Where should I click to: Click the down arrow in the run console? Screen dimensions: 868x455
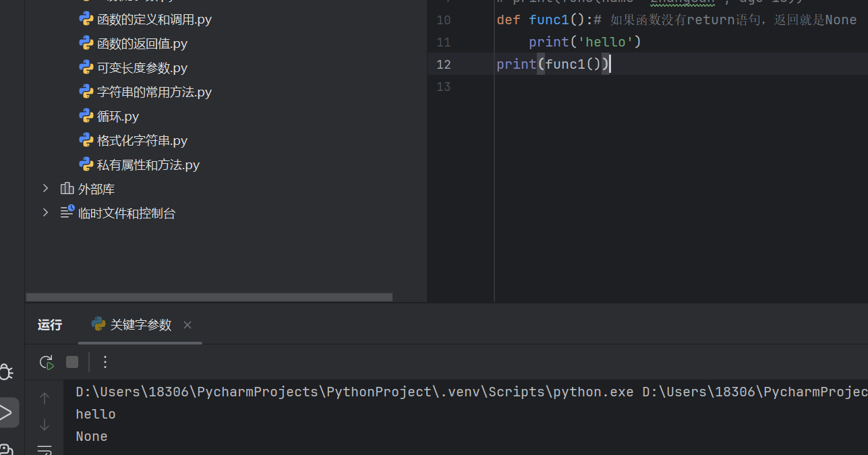[x=45, y=425]
